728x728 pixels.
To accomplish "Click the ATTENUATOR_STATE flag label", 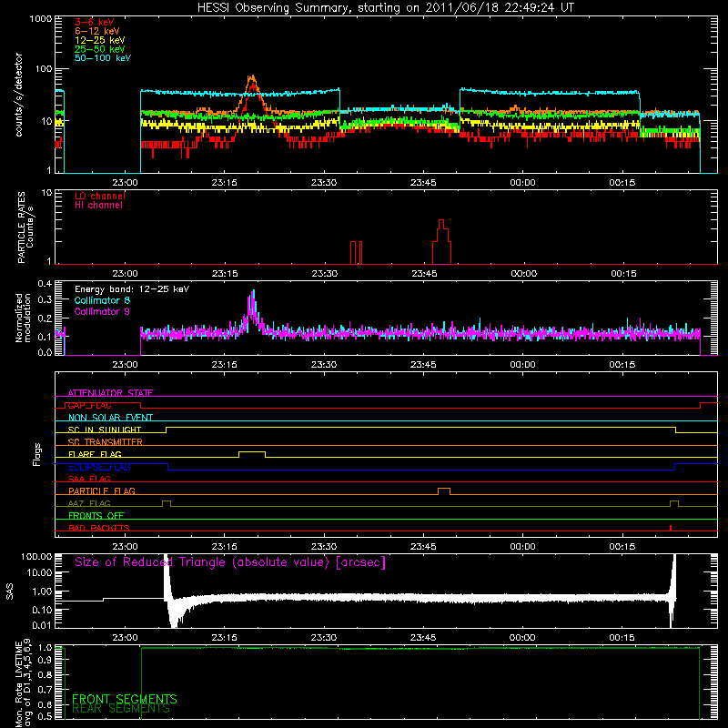I will point(110,393).
